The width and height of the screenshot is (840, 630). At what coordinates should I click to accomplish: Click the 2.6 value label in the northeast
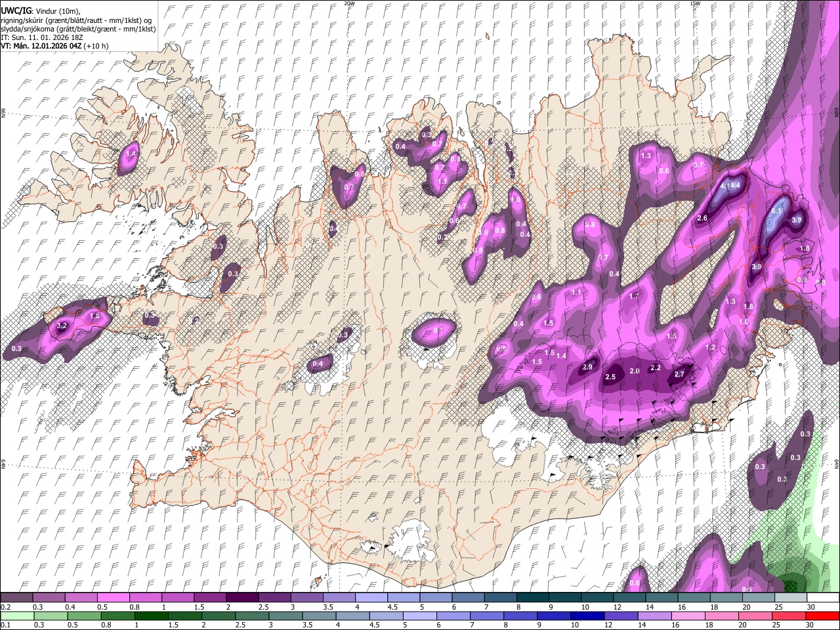tap(702, 218)
